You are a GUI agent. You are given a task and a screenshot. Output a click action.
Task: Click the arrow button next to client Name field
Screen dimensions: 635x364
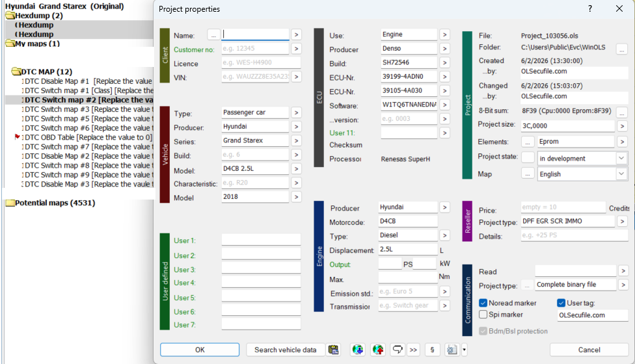(297, 35)
